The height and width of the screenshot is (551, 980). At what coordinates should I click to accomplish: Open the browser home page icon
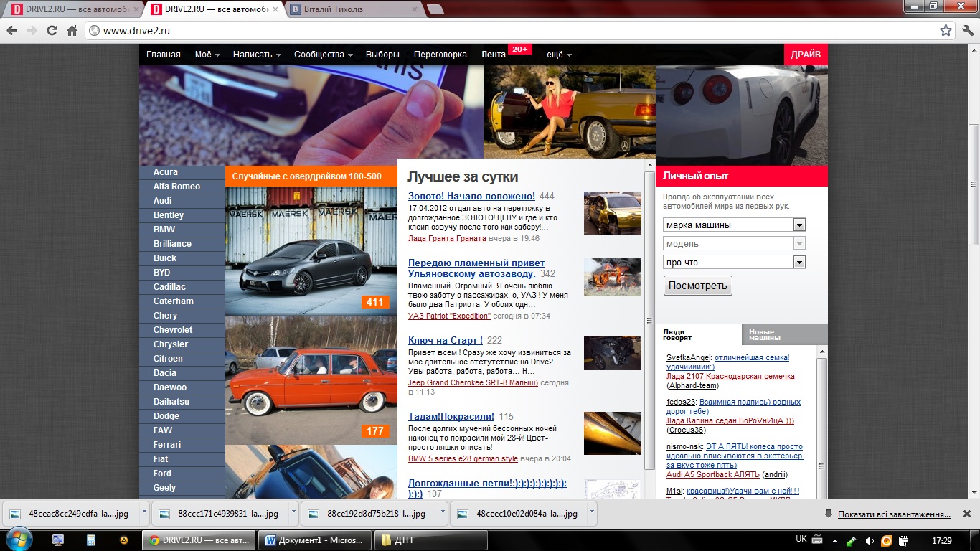pos(72,31)
